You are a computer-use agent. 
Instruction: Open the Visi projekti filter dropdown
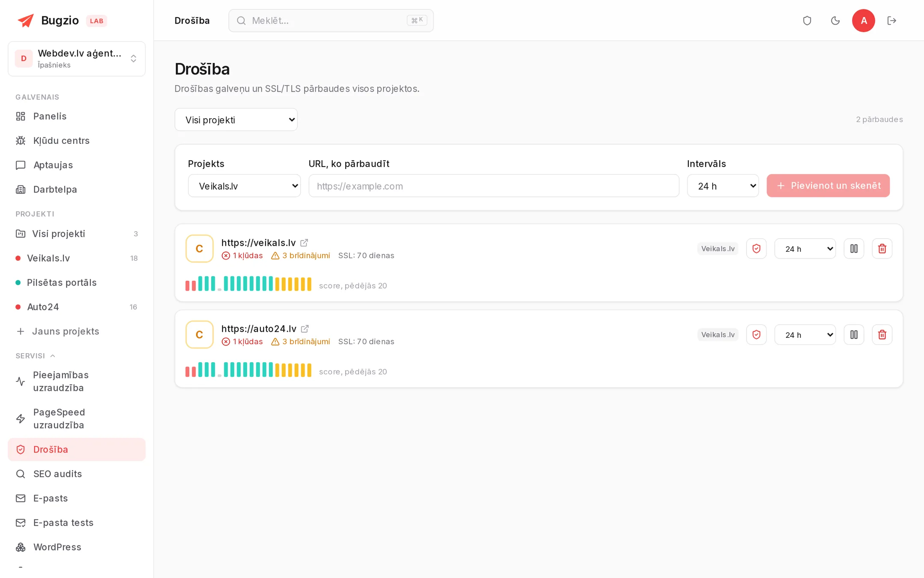(x=236, y=119)
